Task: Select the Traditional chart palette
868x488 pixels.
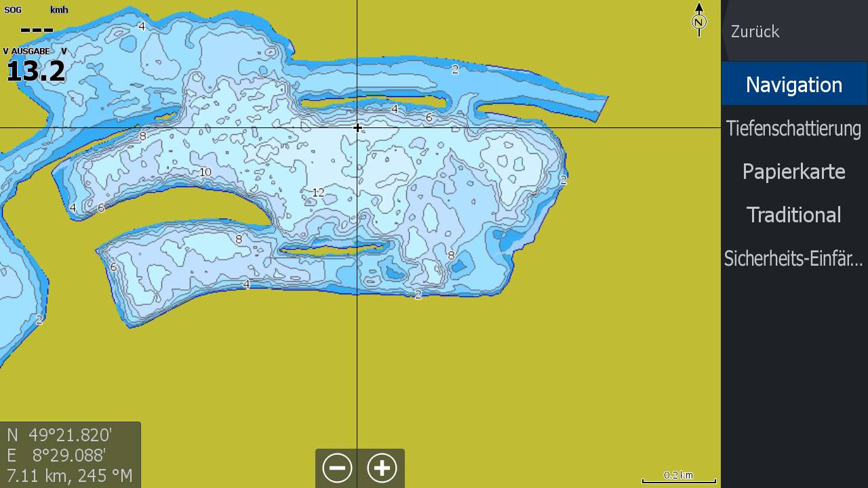Action: [793, 215]
